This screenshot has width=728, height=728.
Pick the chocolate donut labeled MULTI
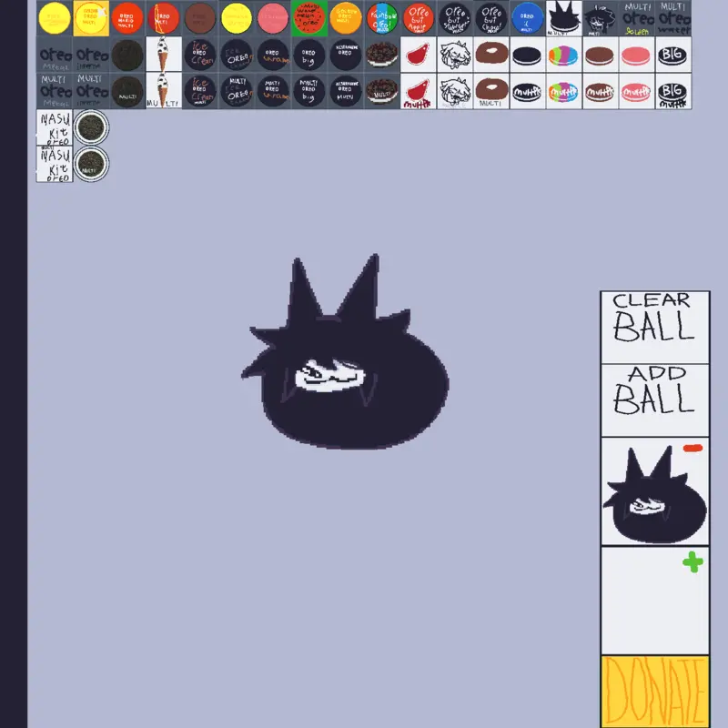(491, 92)
